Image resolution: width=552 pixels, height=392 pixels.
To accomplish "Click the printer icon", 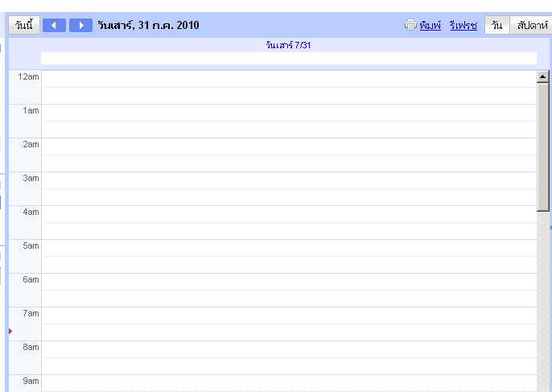I will [x=410, y=25].
